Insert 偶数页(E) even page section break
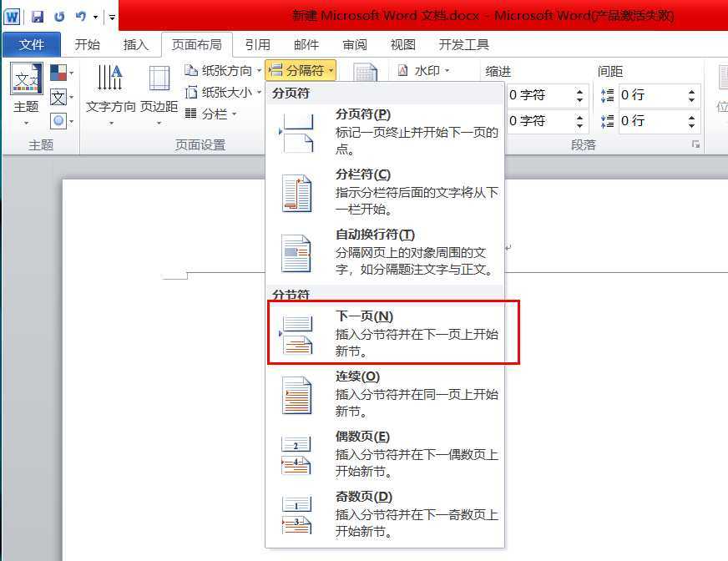The image size is (728, 561). click(x=385, y=453)
